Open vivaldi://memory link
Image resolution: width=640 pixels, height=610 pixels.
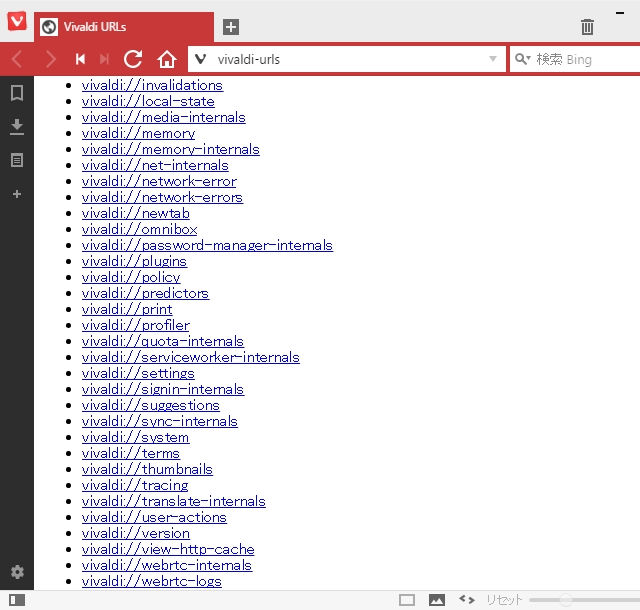click(138, 133)
